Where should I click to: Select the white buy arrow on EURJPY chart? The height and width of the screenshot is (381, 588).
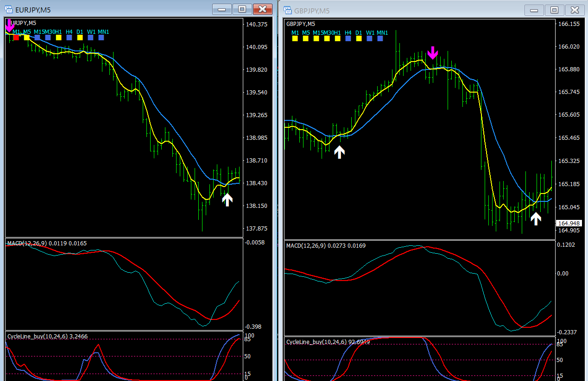(227, 200)
